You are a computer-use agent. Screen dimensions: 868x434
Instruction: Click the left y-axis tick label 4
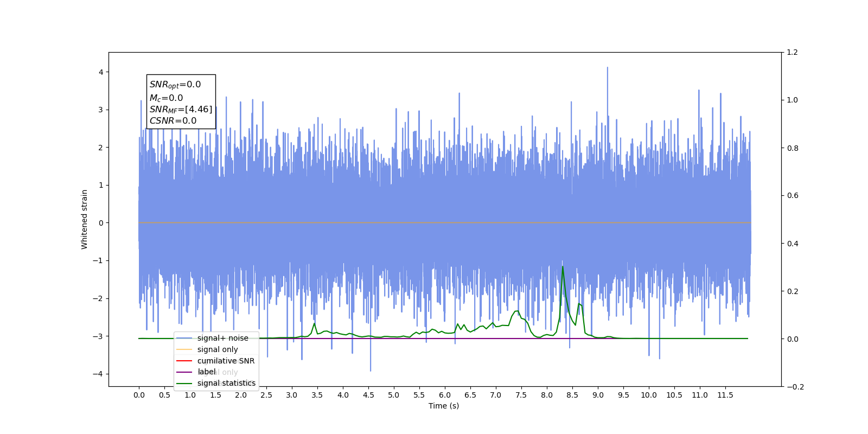pos(101,72)
